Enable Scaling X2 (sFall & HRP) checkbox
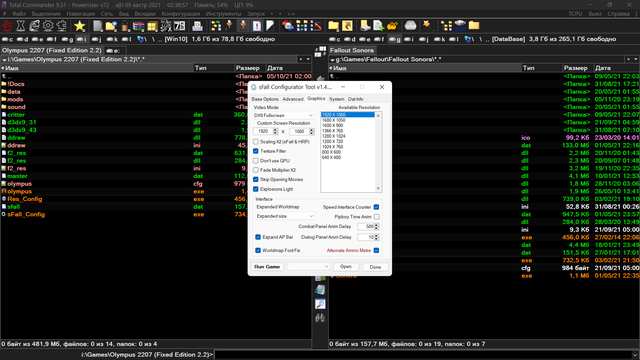Viewport: 640px width, 360px height. click(256, 142)
